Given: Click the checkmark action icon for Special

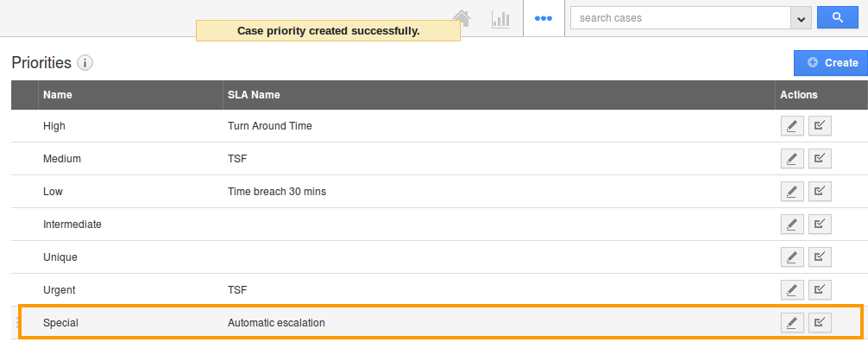Looking at the screenshot, I should pyautogui.click(x=820, y=322).
